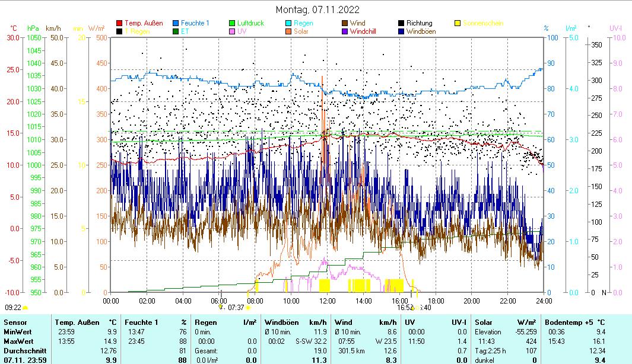Click the black Richtung legend swatch
The height and width of the screenshot is (364, 632).
[x=401, y=23]
